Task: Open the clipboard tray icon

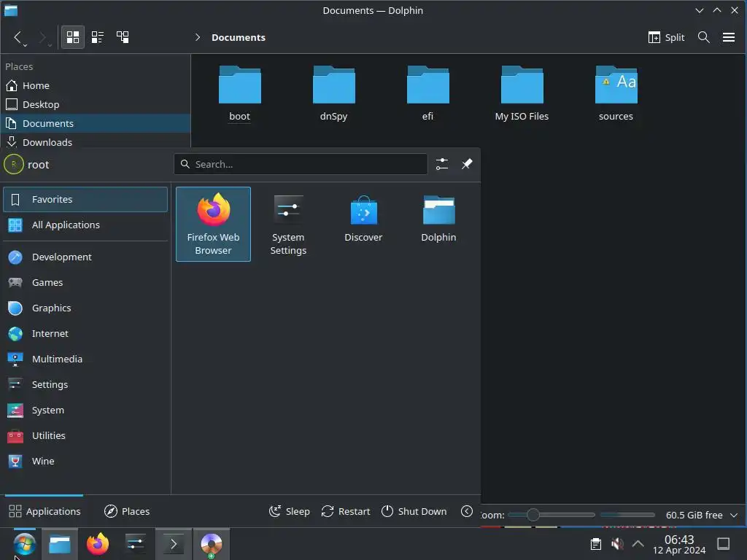Action: pos(595,544)
